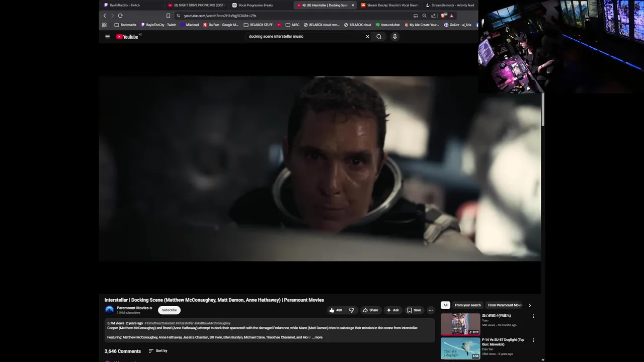Open the MISC bookmark folder

[x=292, y=25]
